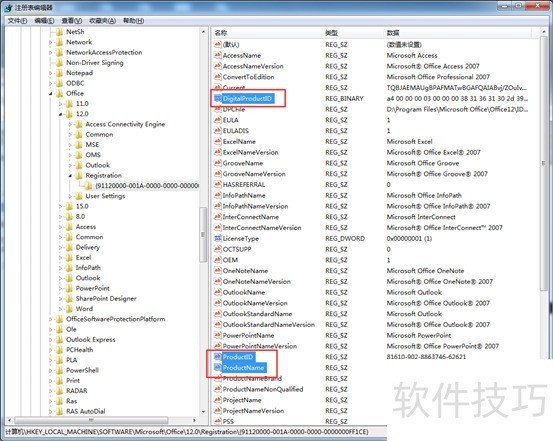Select the ExcelNameVersion value entry
This screenshot has height=441, width=553.
(x=250, y=152)
